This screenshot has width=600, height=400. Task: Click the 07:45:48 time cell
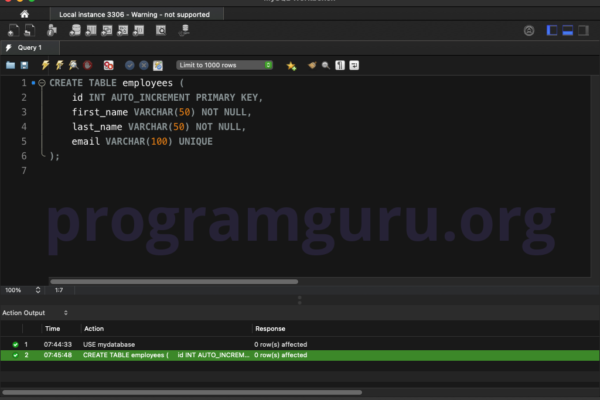pos(57,355)
